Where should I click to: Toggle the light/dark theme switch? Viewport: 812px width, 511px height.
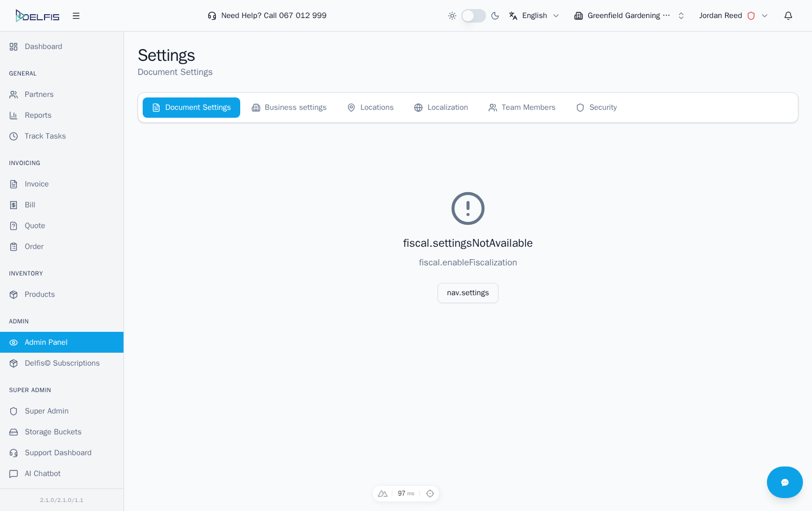pyautogui.click(x=474, y=16)
